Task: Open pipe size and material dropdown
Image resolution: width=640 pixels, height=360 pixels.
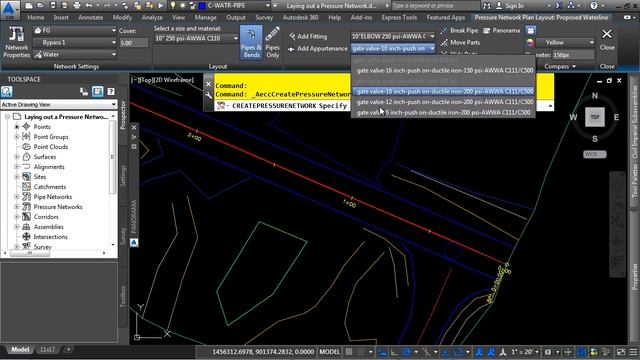Action: [196, 38]
